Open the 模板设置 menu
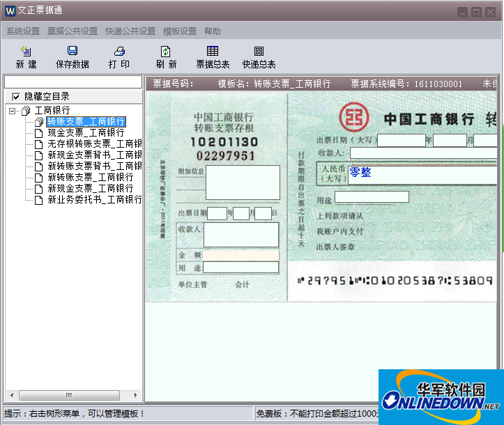 click(180, 31)
